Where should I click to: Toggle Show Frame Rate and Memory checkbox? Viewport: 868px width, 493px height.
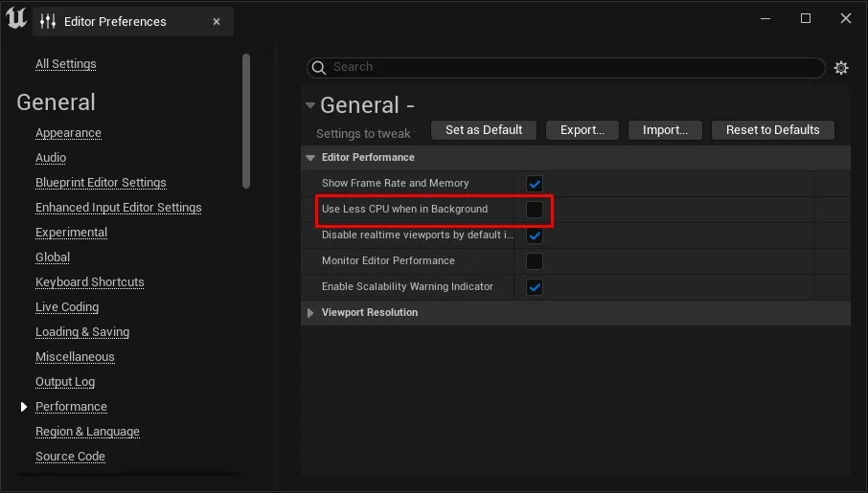(x=535, y=184)
